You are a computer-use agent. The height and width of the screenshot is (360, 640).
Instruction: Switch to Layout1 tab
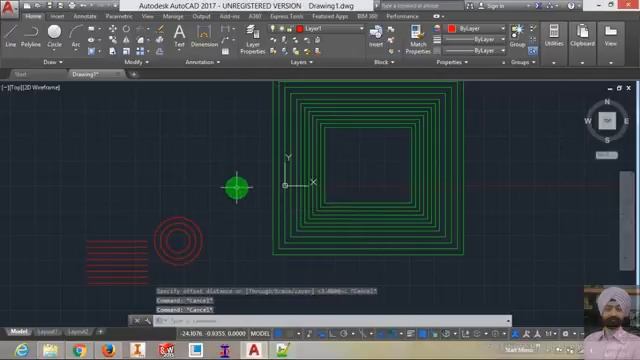point(47,332)
